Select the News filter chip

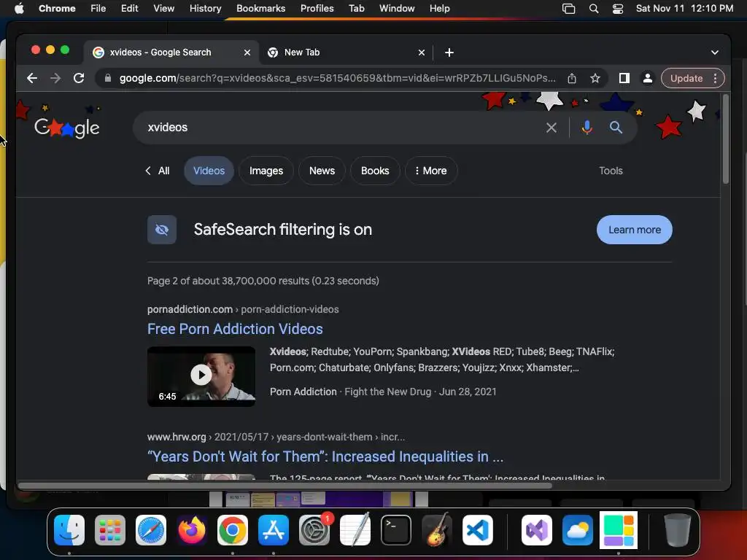click(x=322, y=171)
